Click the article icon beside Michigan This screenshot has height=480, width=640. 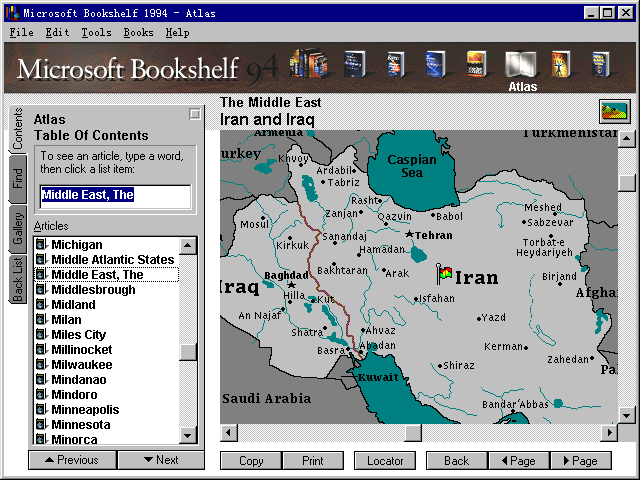coord(41,244)
